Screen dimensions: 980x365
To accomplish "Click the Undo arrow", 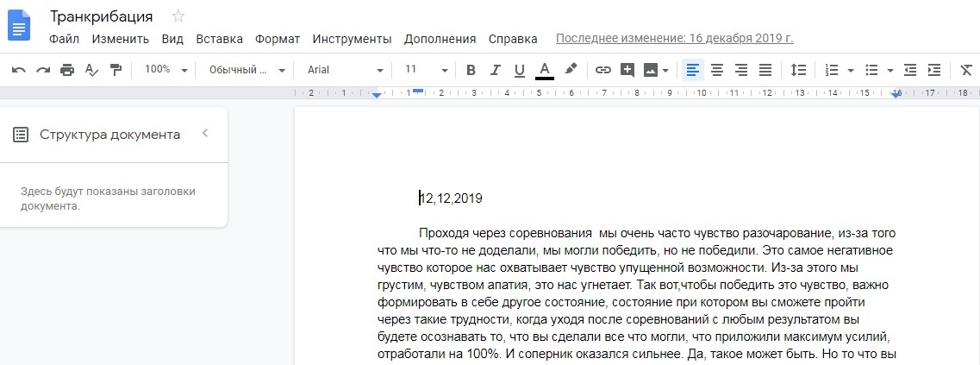I will 19,70.
